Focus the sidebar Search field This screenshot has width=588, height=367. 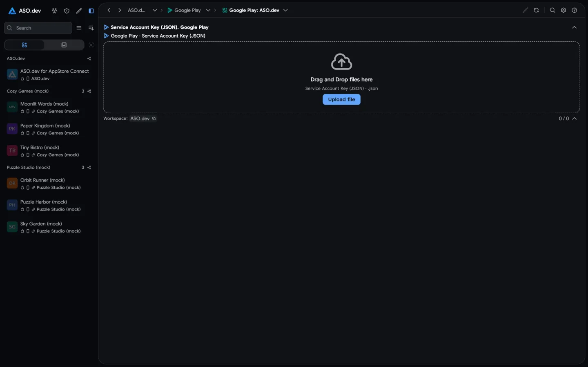tap(38, 28)
